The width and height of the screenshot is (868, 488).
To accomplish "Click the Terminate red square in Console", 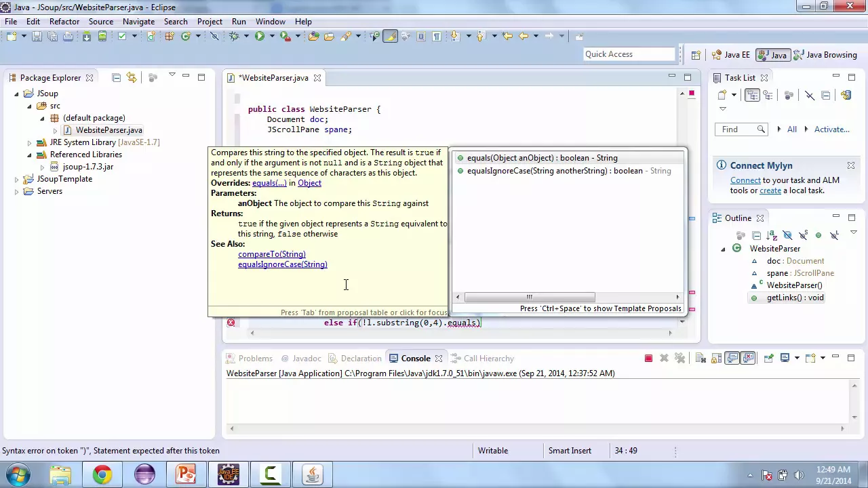I will tap(648, 358).
